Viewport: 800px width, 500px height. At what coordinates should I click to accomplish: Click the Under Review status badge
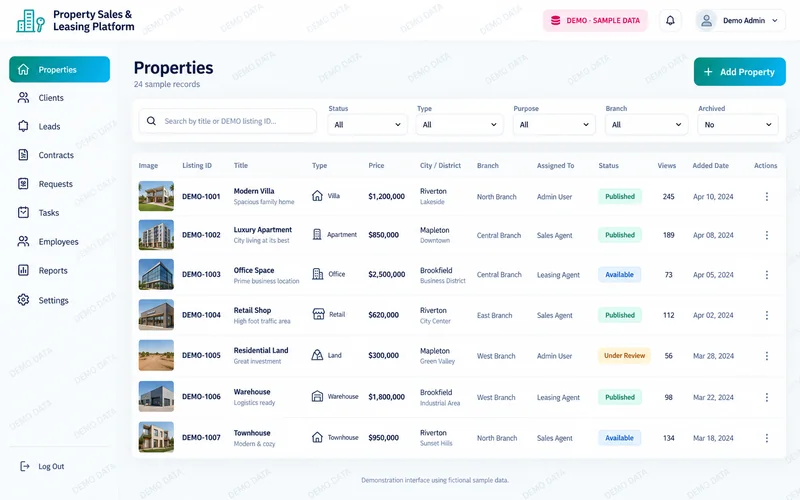tap(624, 356)
